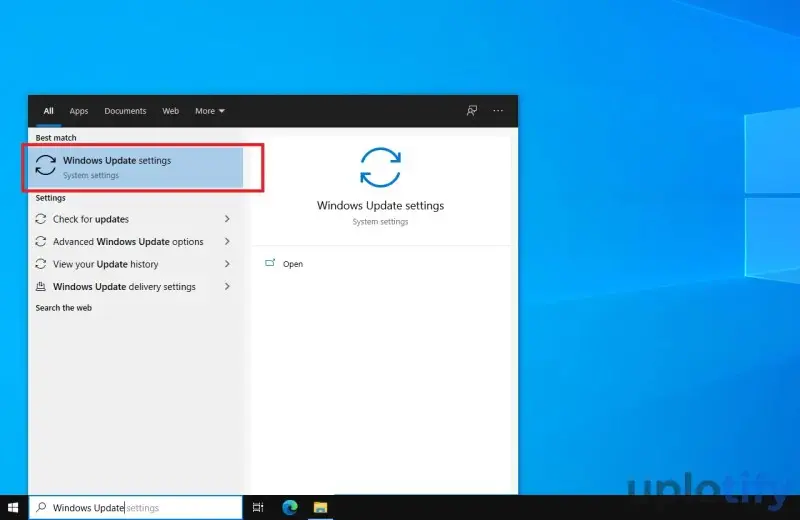Click the taskbar search box
The image size is (800, 520).
pyautogui.click(x=136, y=507)
